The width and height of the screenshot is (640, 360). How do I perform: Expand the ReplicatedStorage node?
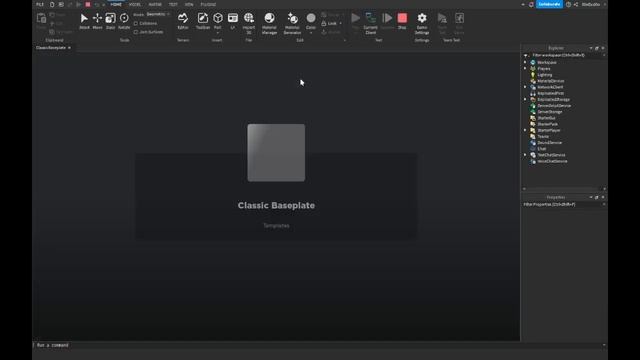pyautogui.click(x=525, y=99)
